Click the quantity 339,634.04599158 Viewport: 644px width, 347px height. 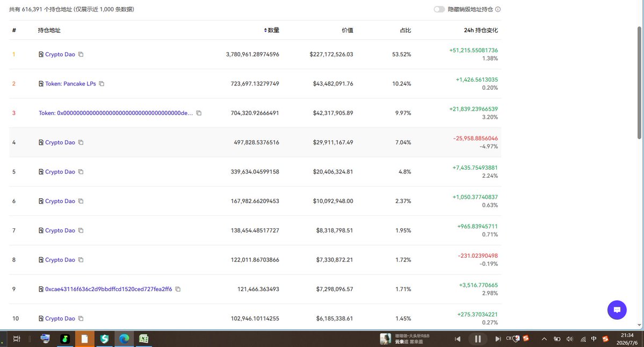tap(255, 172)
